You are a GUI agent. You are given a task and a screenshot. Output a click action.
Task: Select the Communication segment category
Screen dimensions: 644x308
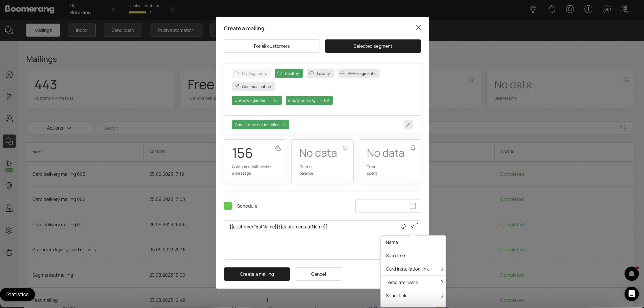(253, 87)
